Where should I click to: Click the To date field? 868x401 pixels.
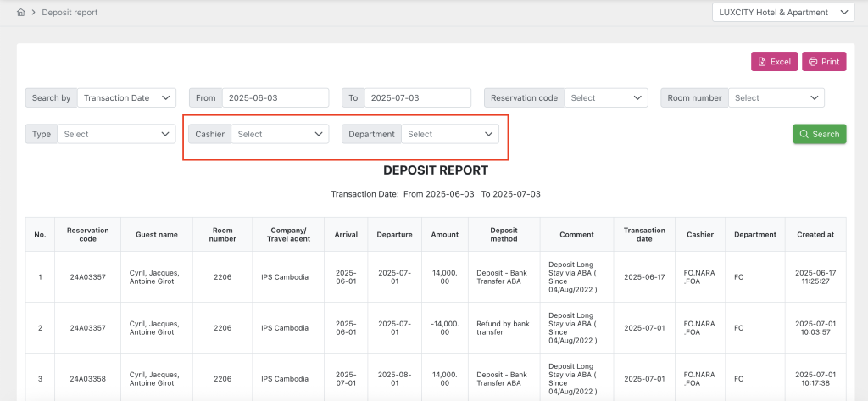click(x=417, y=98)
